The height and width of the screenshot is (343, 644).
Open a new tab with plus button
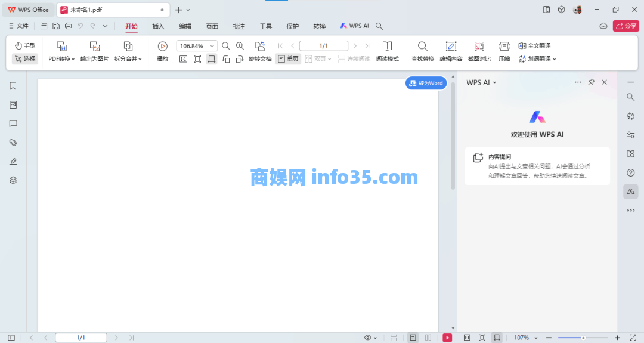tap(179, 10)
